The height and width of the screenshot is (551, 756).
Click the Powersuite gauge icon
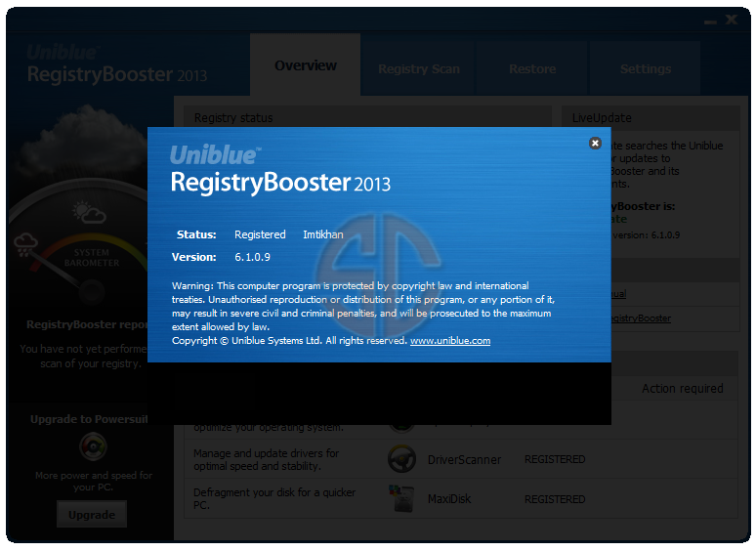tap(93, 446)
